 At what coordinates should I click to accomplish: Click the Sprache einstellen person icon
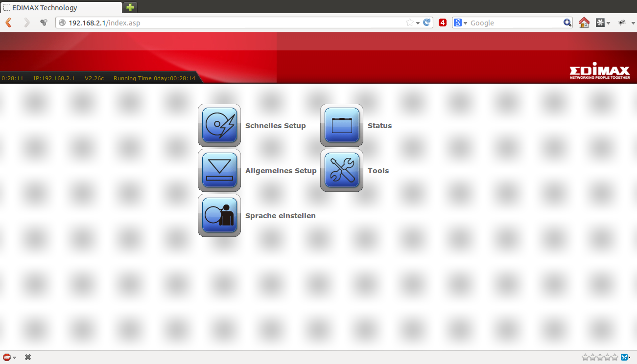[219, 215]
